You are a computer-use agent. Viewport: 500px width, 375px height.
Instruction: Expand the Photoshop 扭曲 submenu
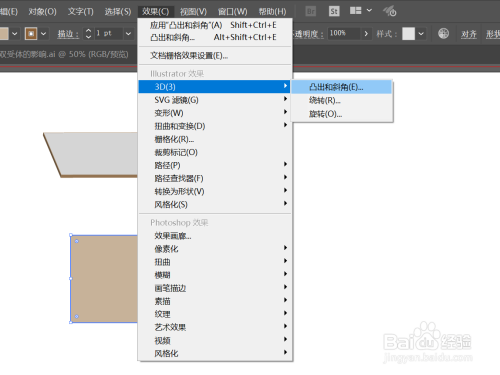[215, 262]
